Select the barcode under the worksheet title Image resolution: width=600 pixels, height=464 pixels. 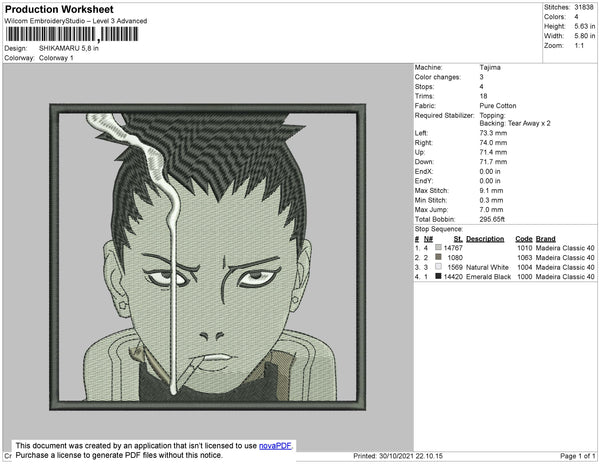pyautogui.click(x=72, y=34)
